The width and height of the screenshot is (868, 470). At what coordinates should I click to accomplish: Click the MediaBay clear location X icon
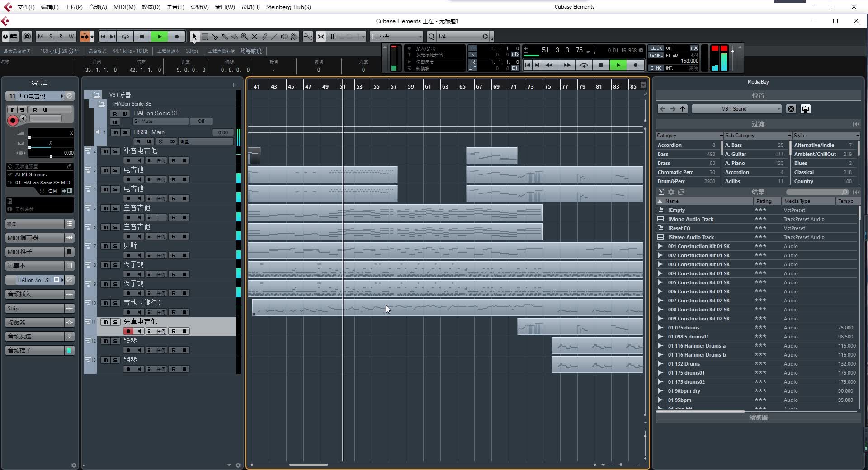791,109
